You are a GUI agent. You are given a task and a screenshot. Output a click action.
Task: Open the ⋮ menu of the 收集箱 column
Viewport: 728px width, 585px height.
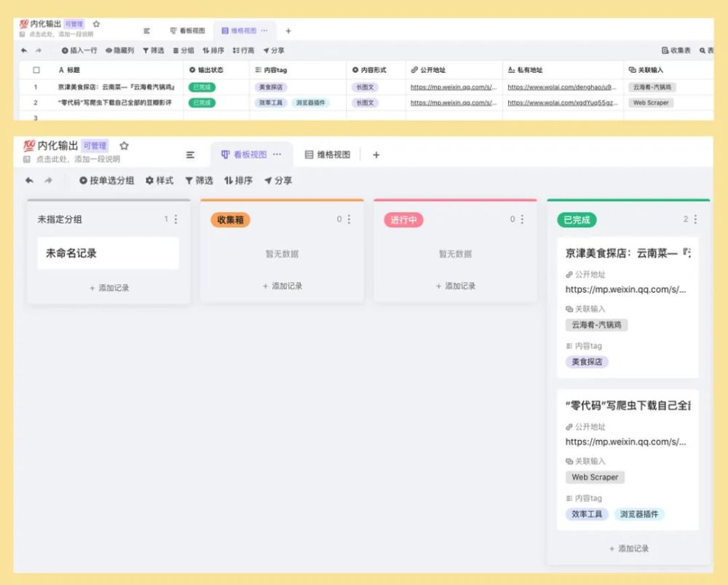coord(349,219)
